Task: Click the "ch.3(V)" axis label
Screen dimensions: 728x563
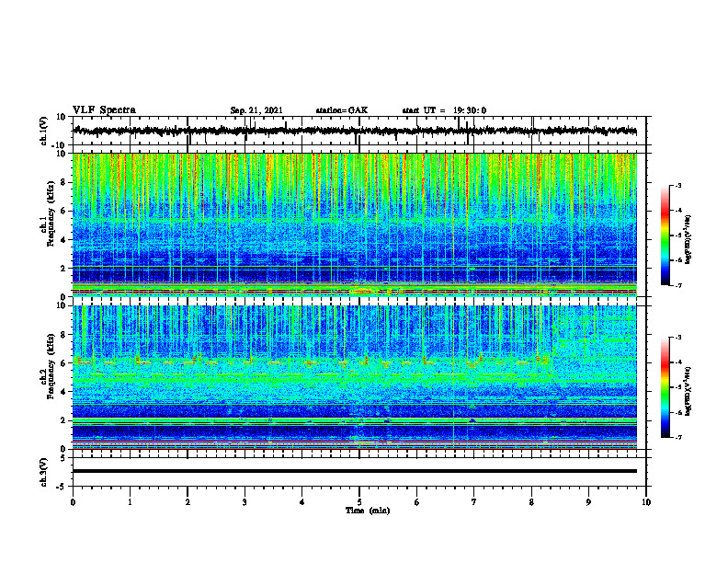Action: 43,472
